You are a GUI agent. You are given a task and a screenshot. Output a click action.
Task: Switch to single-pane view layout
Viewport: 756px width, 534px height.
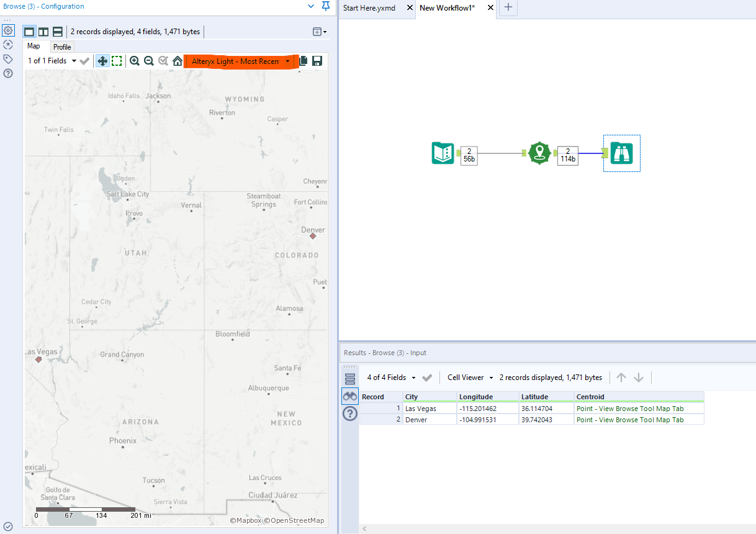coord(29,32)
